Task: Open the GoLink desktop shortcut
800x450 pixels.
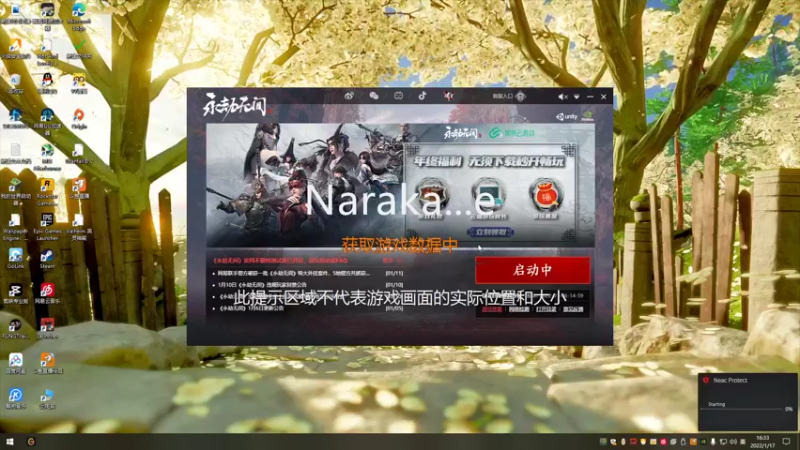Action: coord(15,259)
